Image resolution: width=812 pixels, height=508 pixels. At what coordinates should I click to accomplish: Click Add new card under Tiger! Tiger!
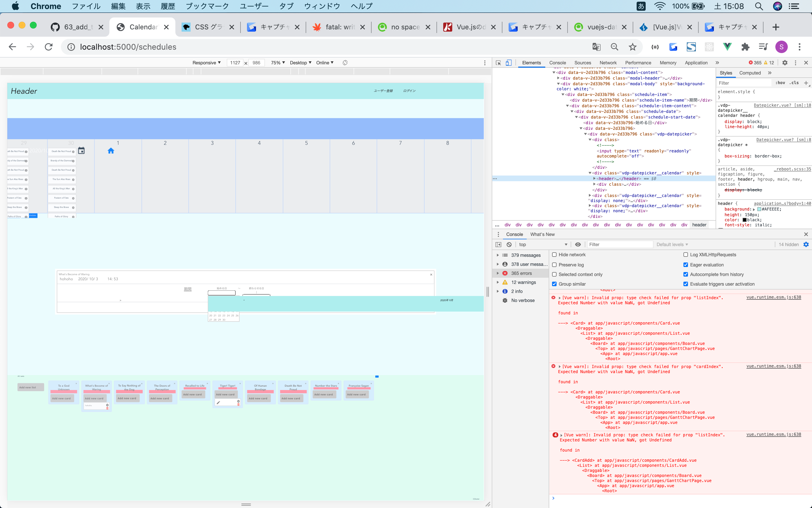(x=226, y=395)
